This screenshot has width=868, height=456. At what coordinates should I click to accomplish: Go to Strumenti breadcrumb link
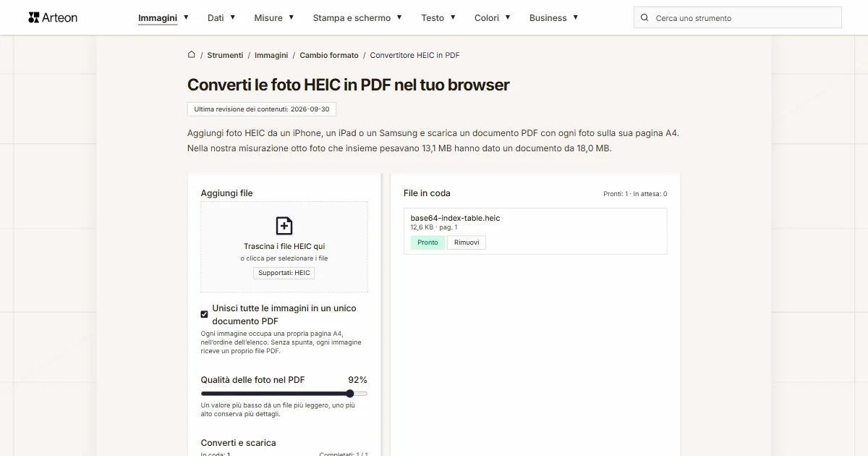tap(225, 55)
